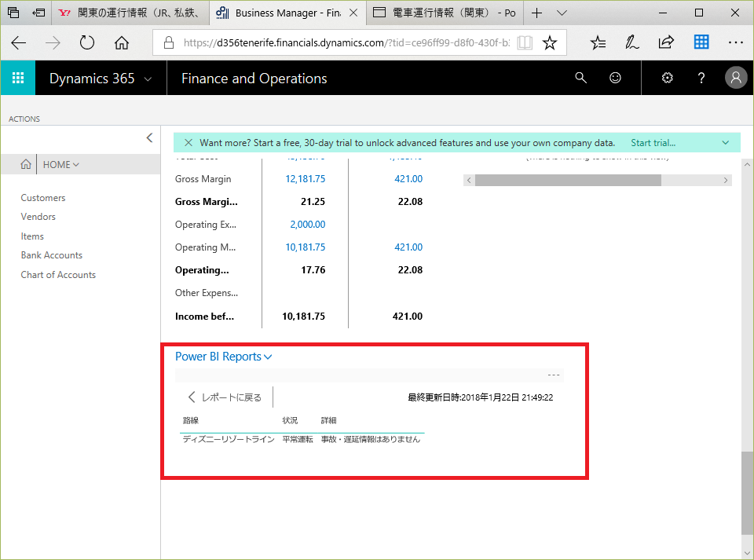Click the browser address bar URL

click(346, 42)
